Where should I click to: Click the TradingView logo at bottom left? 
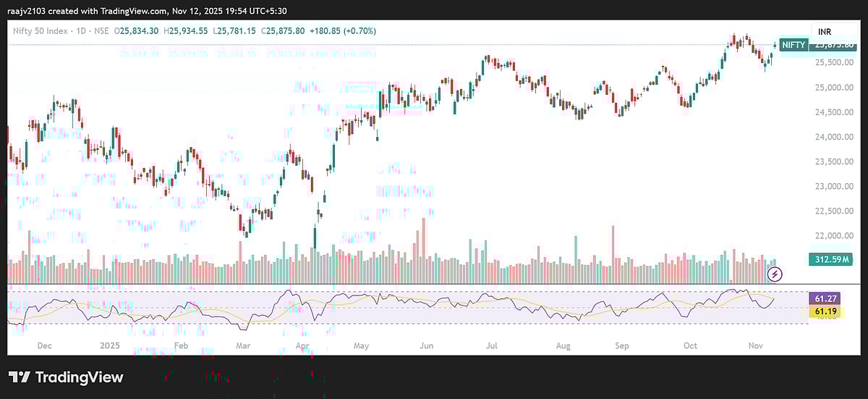[x=66, y=377]
